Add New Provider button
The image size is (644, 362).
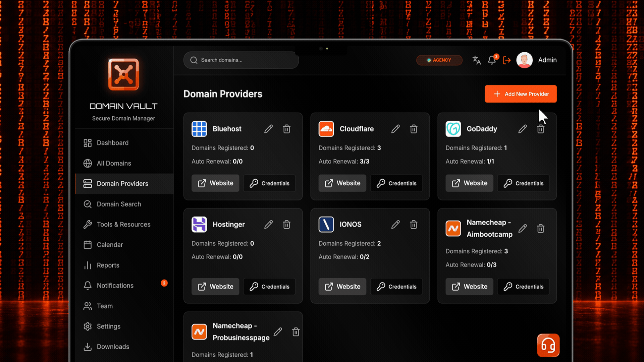pyautogui.click(x=521, y=94)
